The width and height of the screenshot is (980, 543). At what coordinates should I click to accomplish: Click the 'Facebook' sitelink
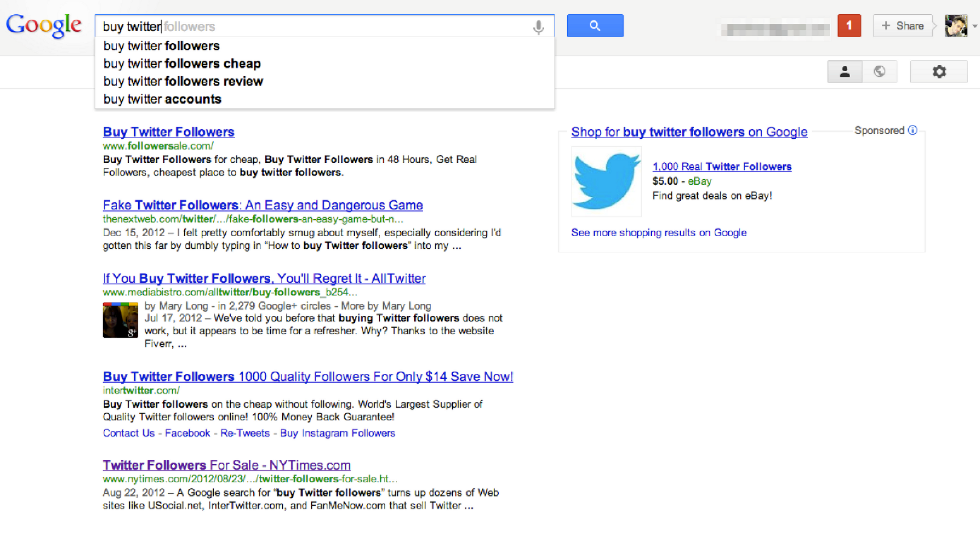(x=187, y=433)
